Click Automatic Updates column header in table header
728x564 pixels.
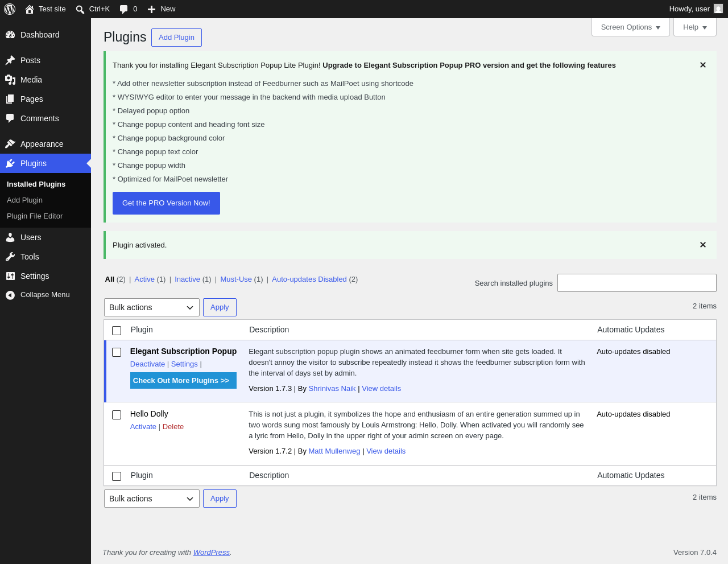pyautogui.click(x=631, y=330)
